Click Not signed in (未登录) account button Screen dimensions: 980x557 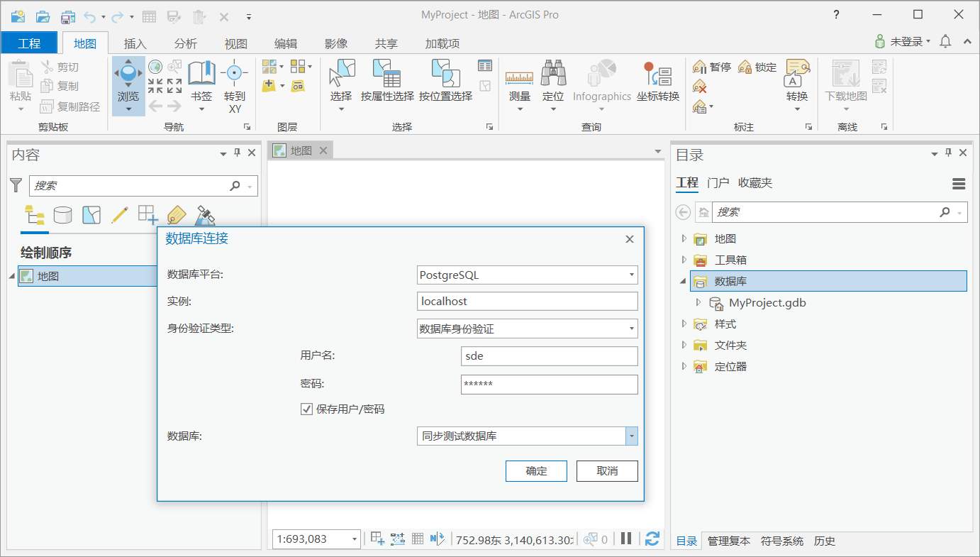[x=903, y=42]
